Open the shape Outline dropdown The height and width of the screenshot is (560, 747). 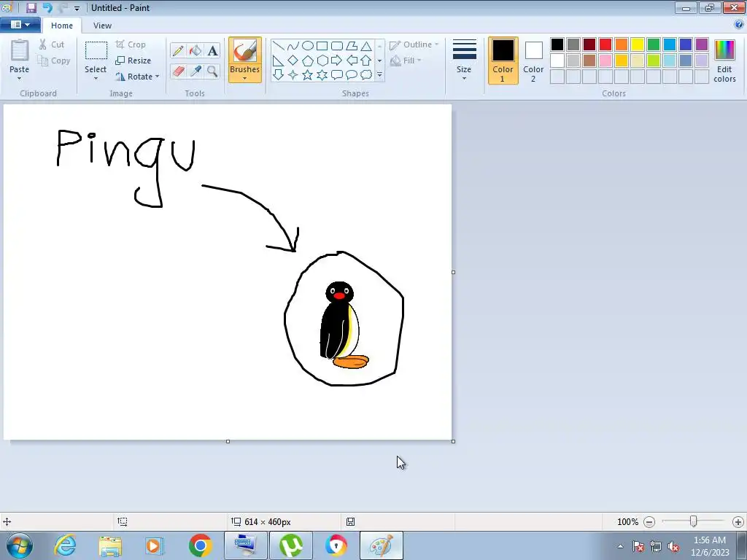414,44
